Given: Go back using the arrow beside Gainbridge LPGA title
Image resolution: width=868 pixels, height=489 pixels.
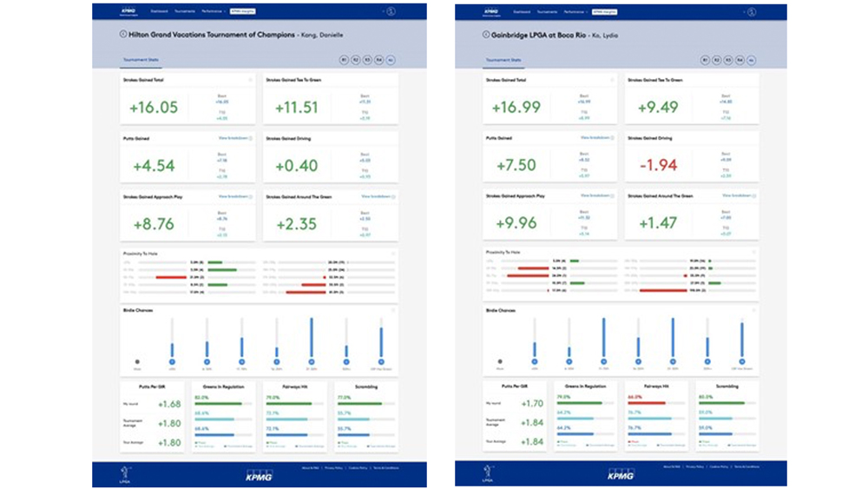Looking at the screenshot, I should (485, 35).
